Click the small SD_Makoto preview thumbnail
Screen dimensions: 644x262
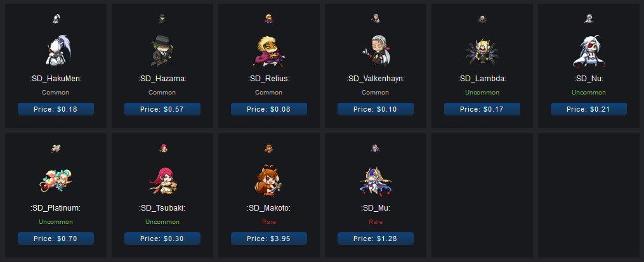[x=269, y=148]
